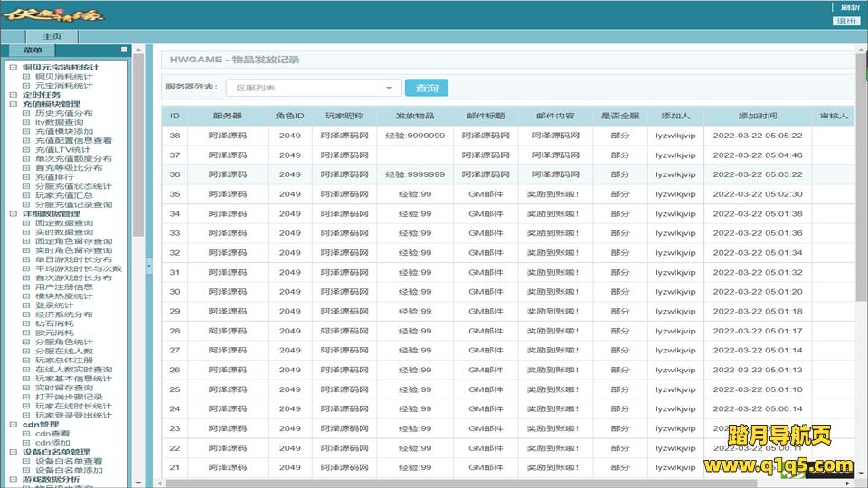868x488 pixels.
Task: Click the sidebar splitter collapse arrow
Action: (149, 266)
